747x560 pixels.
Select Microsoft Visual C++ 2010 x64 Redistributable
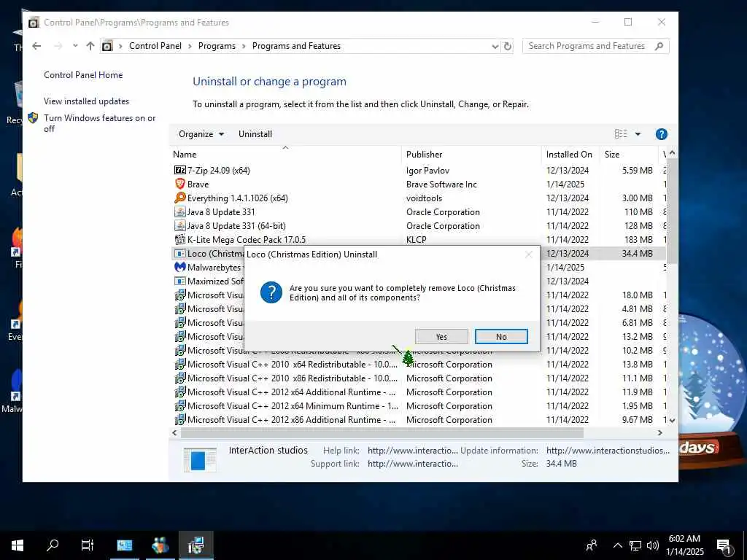point(419,365)
